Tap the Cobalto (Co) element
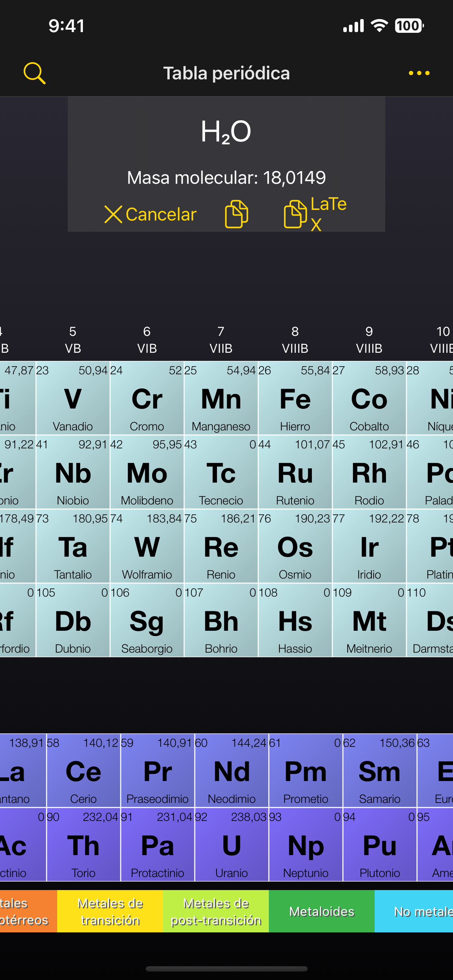The image size is (453, 980). point(369,398)
